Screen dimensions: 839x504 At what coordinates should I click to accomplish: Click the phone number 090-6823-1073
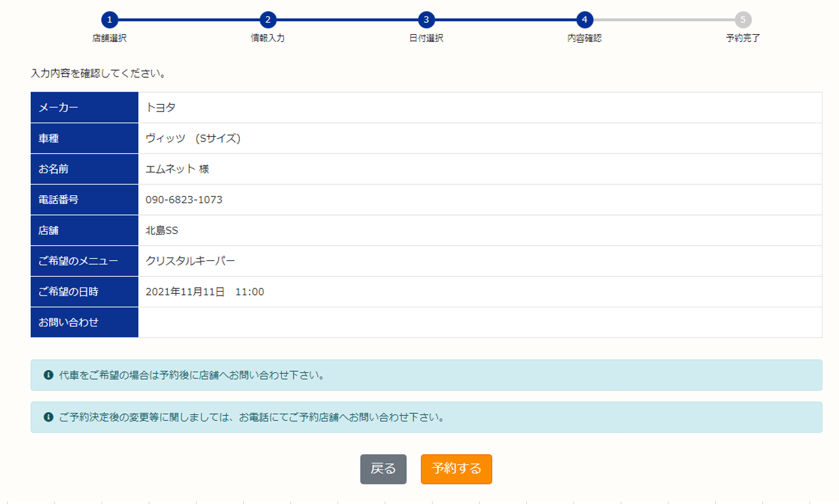point(184,200)
